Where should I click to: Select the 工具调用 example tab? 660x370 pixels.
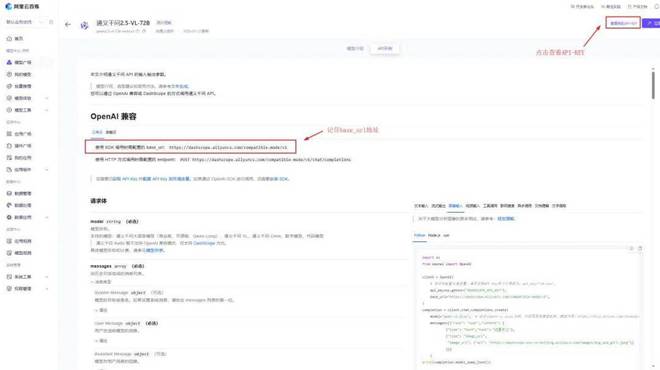coord(490,206)
